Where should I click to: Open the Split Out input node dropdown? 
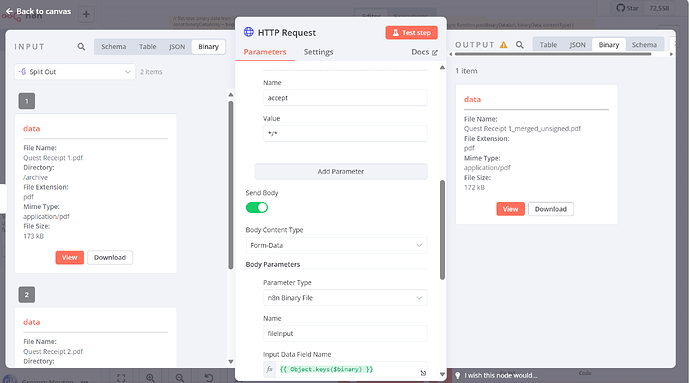point(75,72)
